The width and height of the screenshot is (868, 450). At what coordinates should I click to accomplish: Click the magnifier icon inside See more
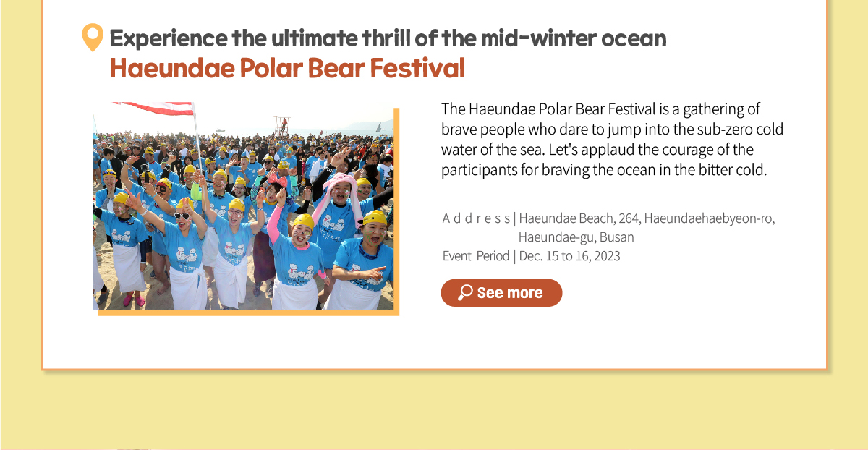(x=465, y=292)
